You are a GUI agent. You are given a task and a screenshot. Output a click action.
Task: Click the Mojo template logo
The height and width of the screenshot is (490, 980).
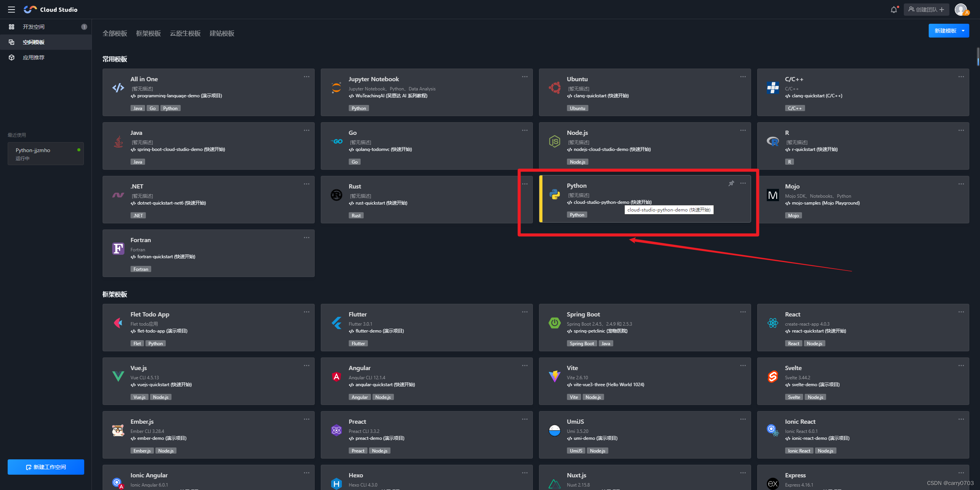773,195
